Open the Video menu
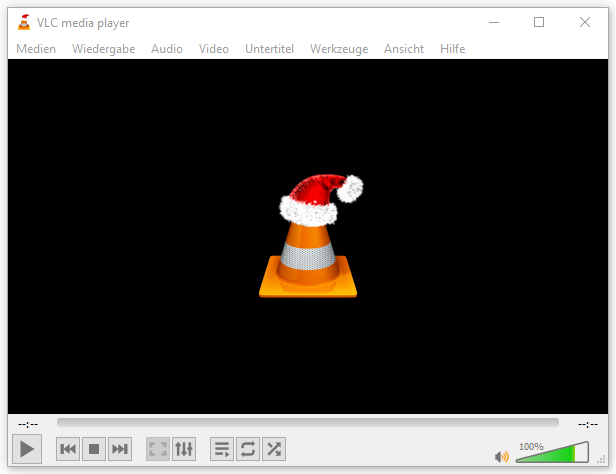This screenshot has height=474, width=616. coord(214,49)
